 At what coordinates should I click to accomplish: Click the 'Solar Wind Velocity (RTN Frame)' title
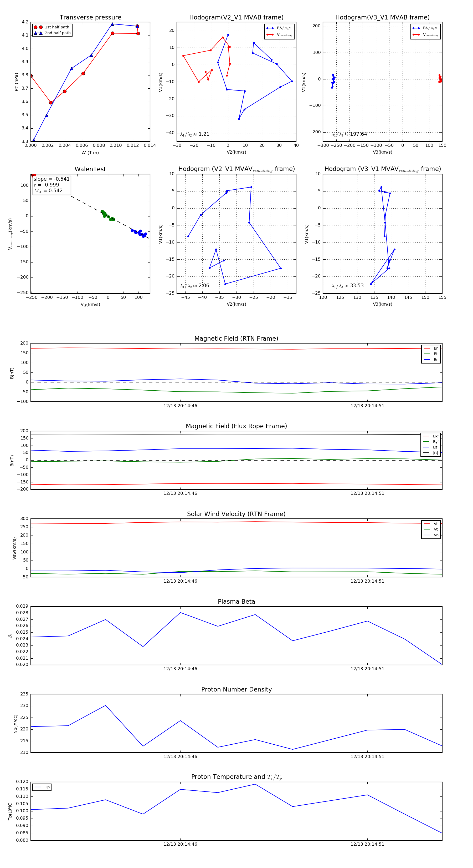236,514
